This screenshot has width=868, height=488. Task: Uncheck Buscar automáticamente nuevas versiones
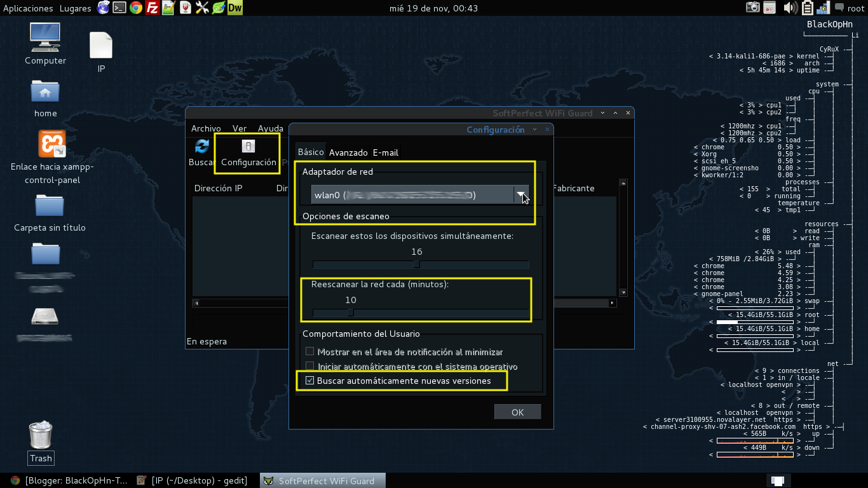[310, 381]
